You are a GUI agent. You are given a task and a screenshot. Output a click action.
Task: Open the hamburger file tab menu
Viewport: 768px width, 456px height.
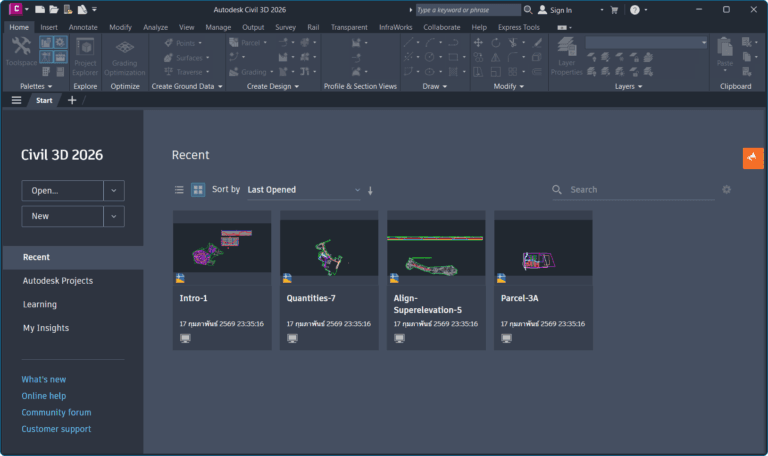coord(16,100)
